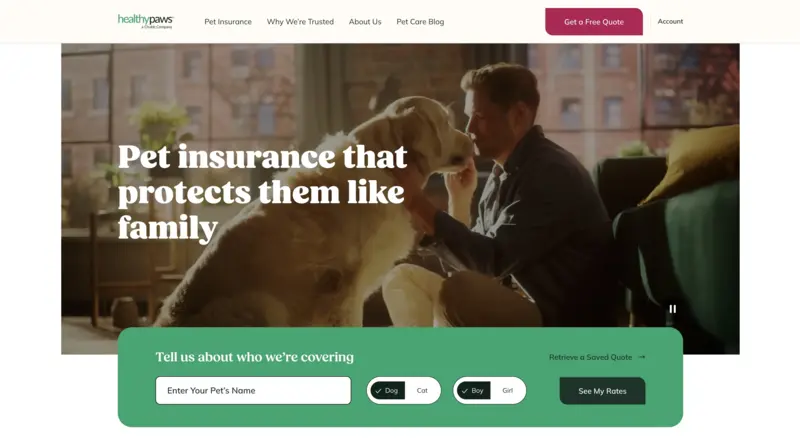Screen dimensions: 800x438
Task: Open Why We're Trusted menu item
Action: (x=300, y=21)
